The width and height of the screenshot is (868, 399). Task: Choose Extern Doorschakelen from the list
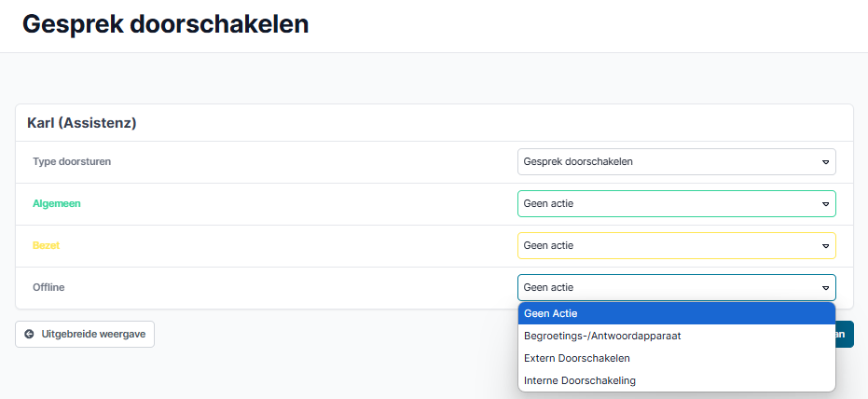pos(676,358)
